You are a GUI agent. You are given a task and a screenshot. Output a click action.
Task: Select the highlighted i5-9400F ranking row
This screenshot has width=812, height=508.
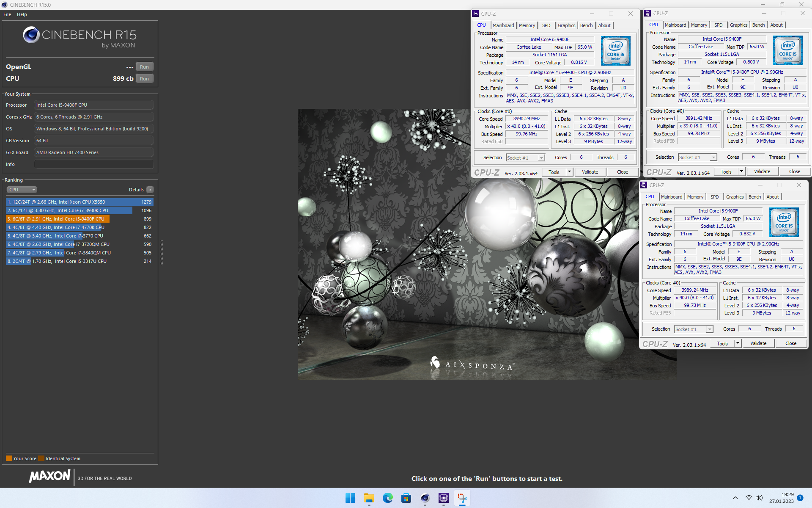click(80, 219)
